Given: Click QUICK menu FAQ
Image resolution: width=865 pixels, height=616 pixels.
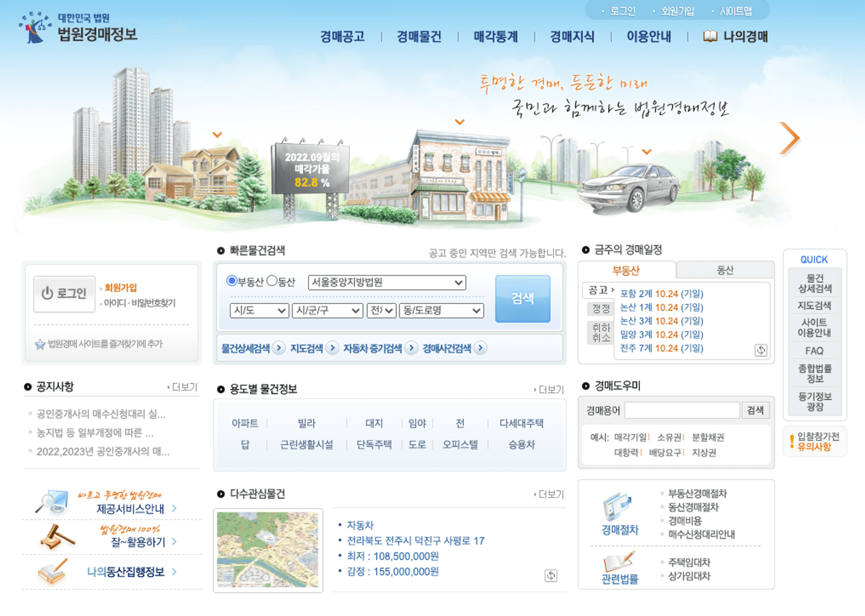Looking at the screenshot, I should tap(814, 351).
